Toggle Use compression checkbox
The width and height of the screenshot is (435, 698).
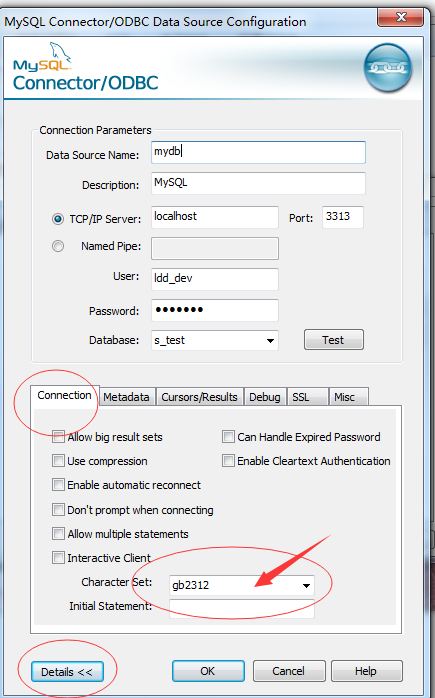pyautogui.click(x=58, y=461)
